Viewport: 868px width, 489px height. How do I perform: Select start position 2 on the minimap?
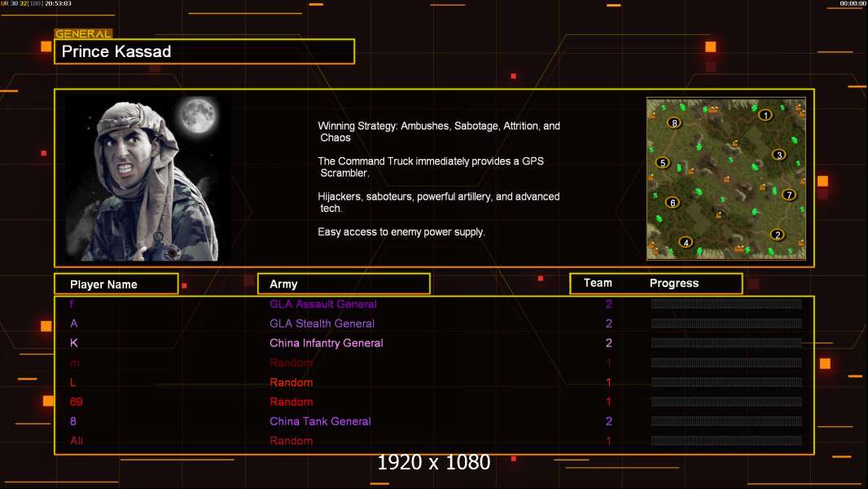tap(778, 235)
